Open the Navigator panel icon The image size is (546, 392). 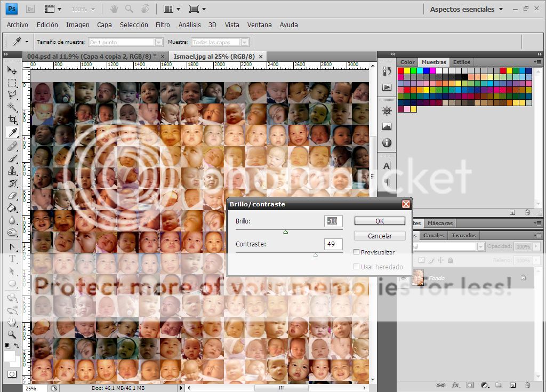[x=387, y=111]
